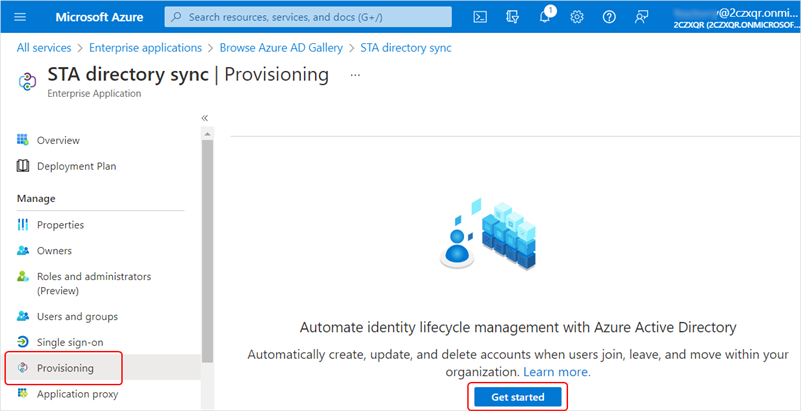
Task: Open the Help question mark icon
Action: [x=608, y=17]
